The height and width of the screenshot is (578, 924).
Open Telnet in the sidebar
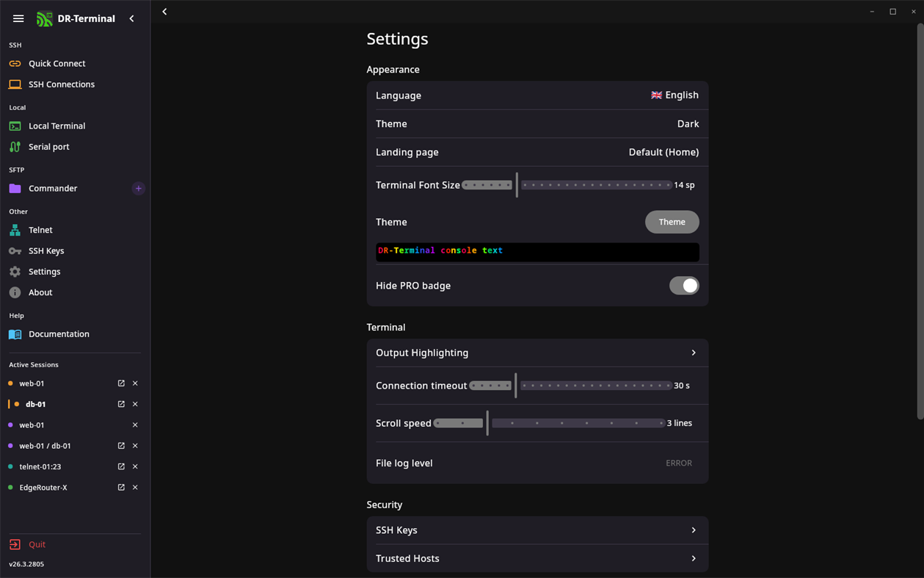point(40,230)
